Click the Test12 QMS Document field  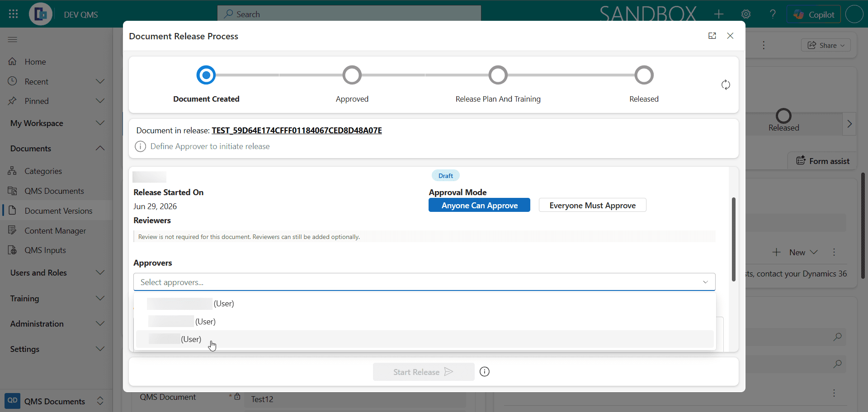pos(355,399)
